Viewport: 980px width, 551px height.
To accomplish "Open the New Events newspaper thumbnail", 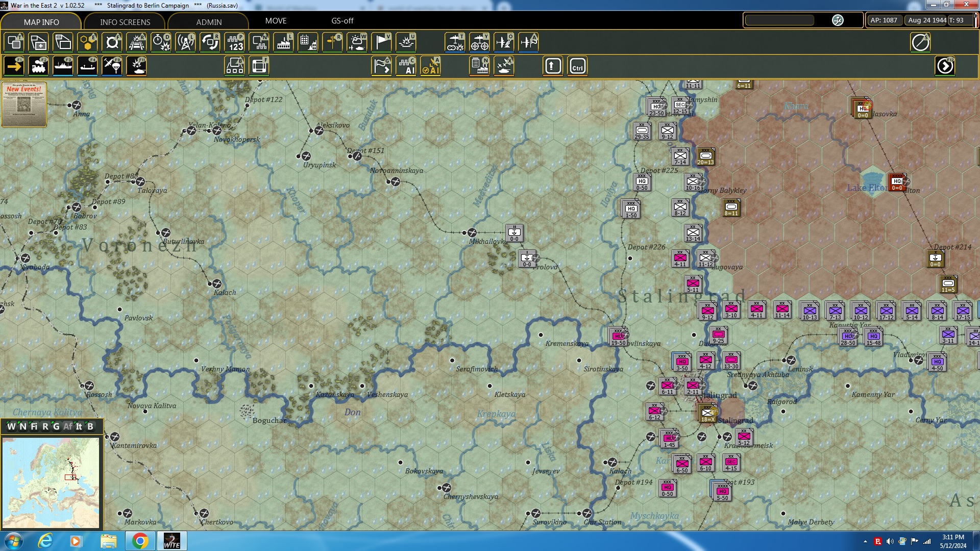I will (24, 104).
